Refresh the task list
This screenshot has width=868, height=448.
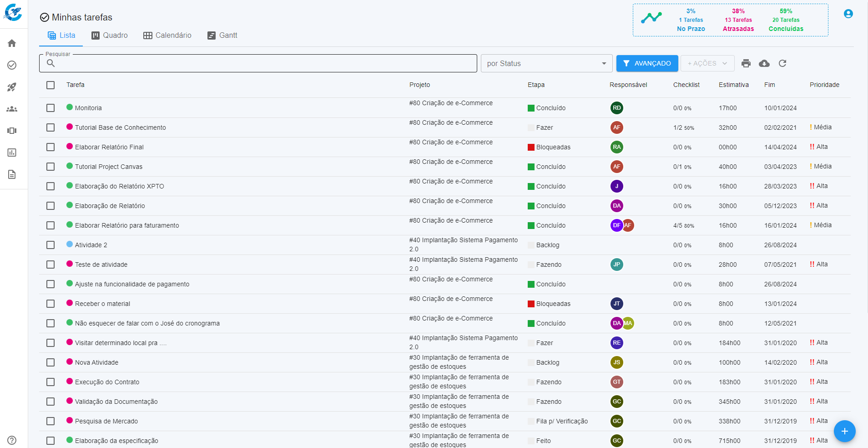coord(782,63)
